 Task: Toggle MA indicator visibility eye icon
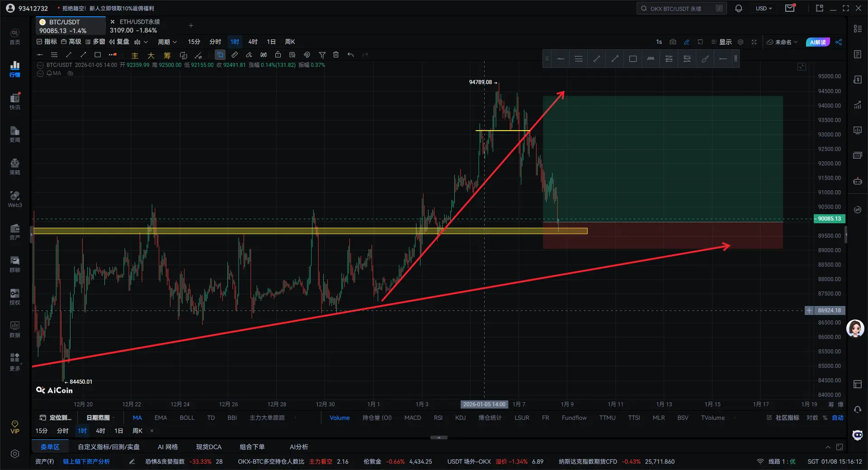click(70, 73)
